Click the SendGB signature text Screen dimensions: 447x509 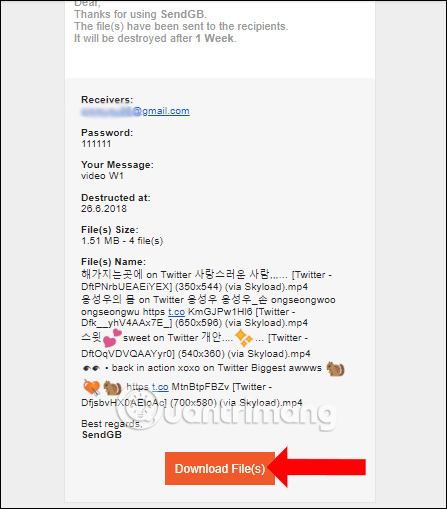102,435
